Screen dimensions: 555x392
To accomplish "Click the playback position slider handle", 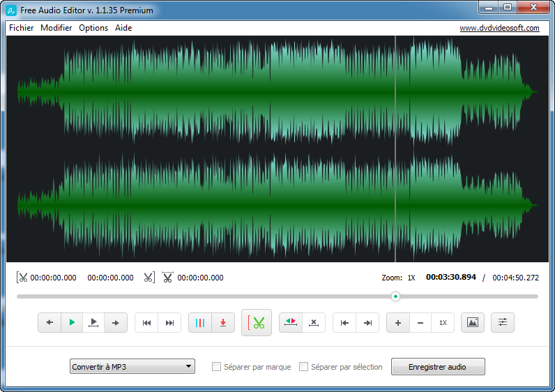I will tap(396, 296).
